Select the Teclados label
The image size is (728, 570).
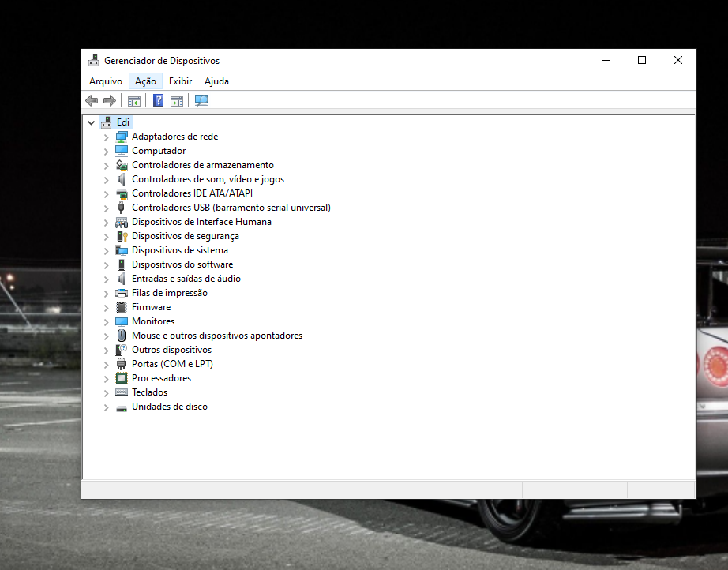[149, 392]
